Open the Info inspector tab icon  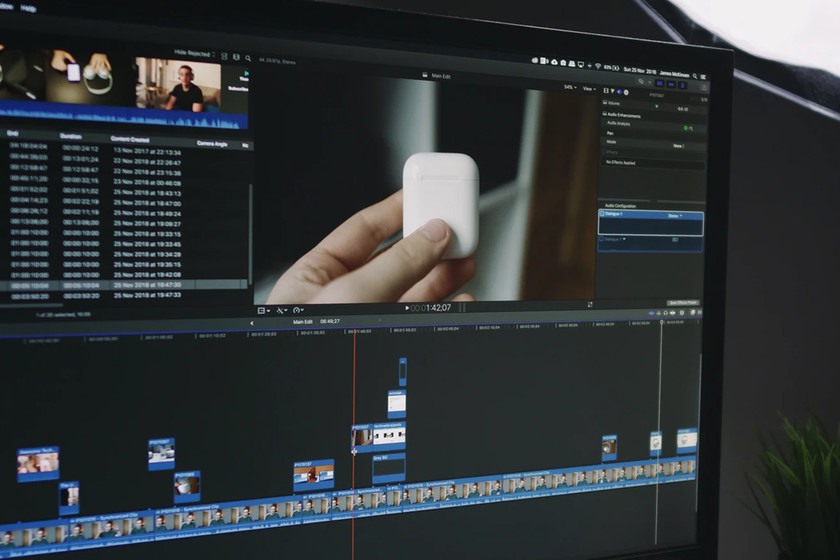click(626, 92)
